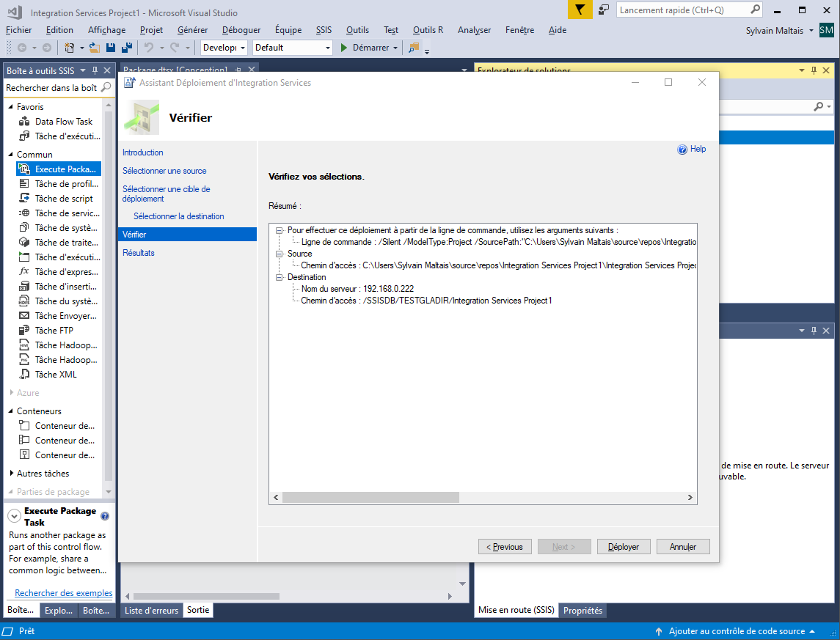Click Ajouter au contrôle de code source

(x=737, y=631)
